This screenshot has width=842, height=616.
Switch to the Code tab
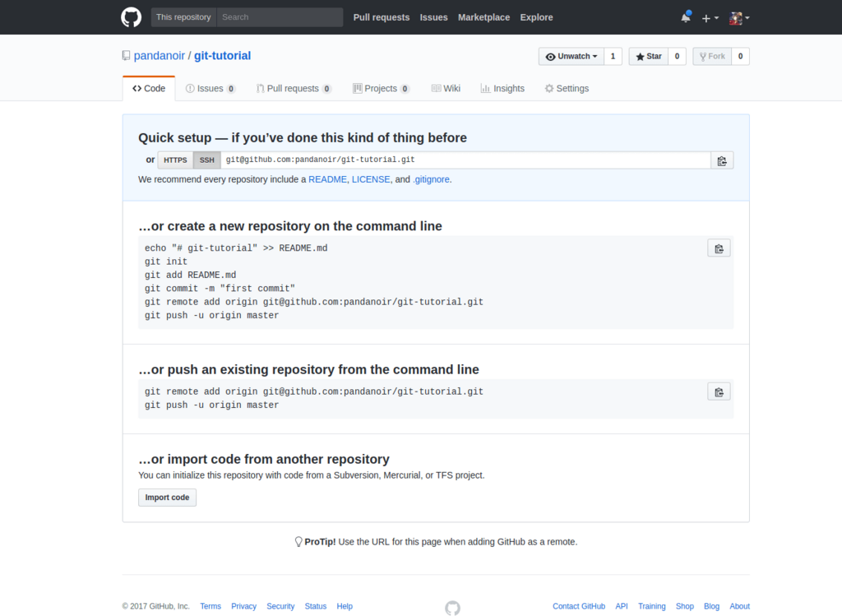pos(149,89)
